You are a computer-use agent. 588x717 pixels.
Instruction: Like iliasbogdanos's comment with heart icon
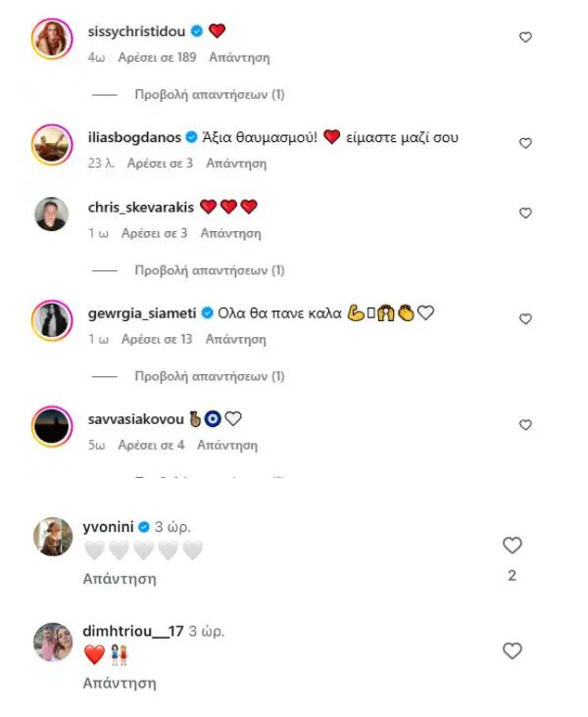[x=525, y=143]
